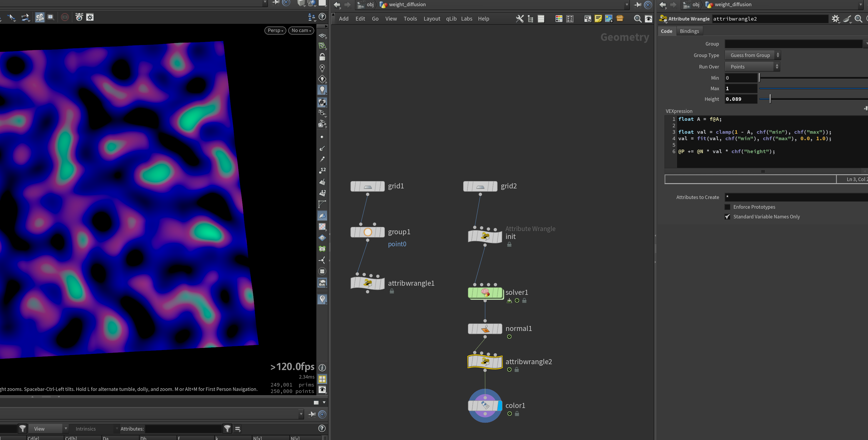Toggle display flag on color1 node
The image size is (868, 440).
pos(500,406)
